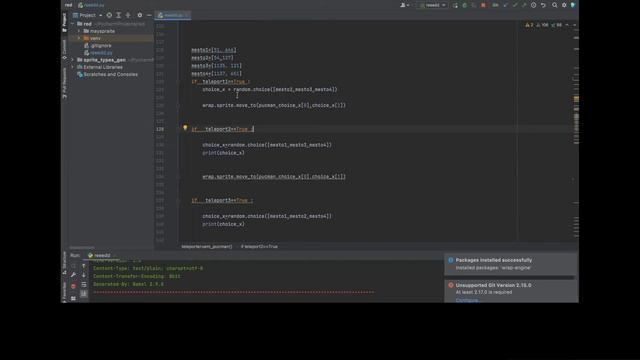
Task: Expand the sprite_types_gen folder
Action: 73,60
